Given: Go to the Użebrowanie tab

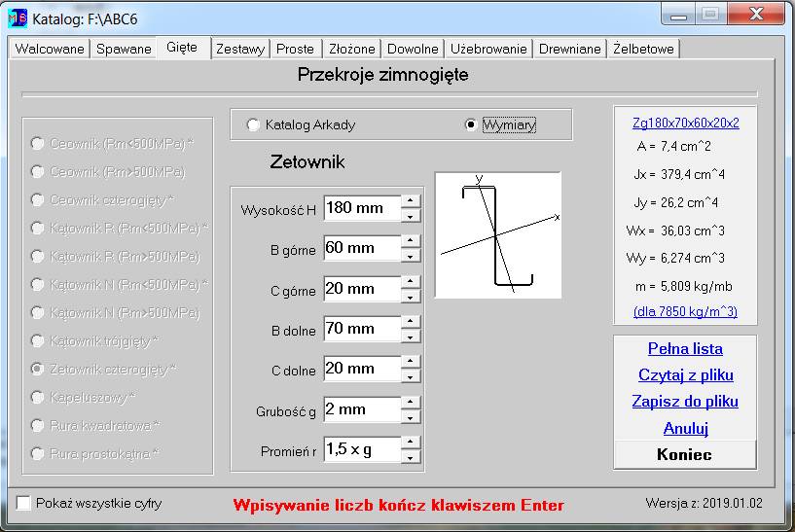Looking at the screenshot, I should (488, 49).
